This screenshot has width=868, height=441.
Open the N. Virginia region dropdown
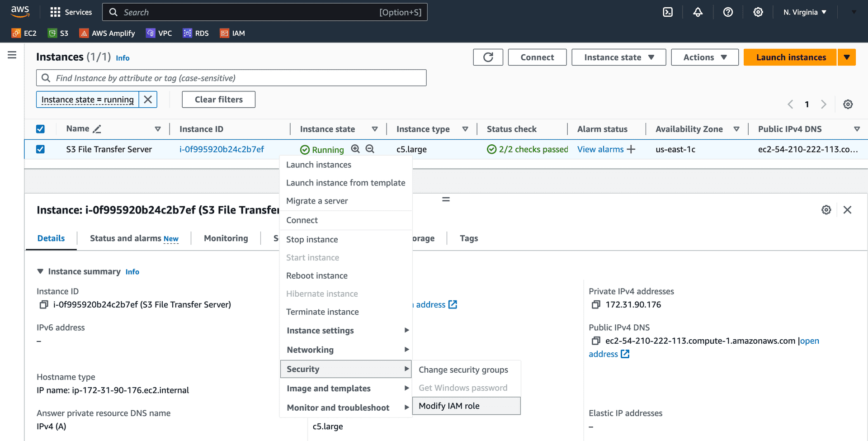click(x=805, y=12)
